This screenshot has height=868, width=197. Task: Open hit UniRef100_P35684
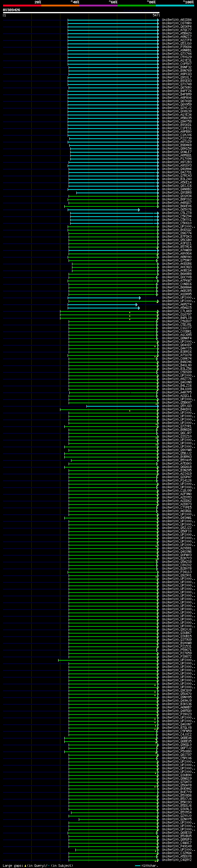[x=176, y=47]
